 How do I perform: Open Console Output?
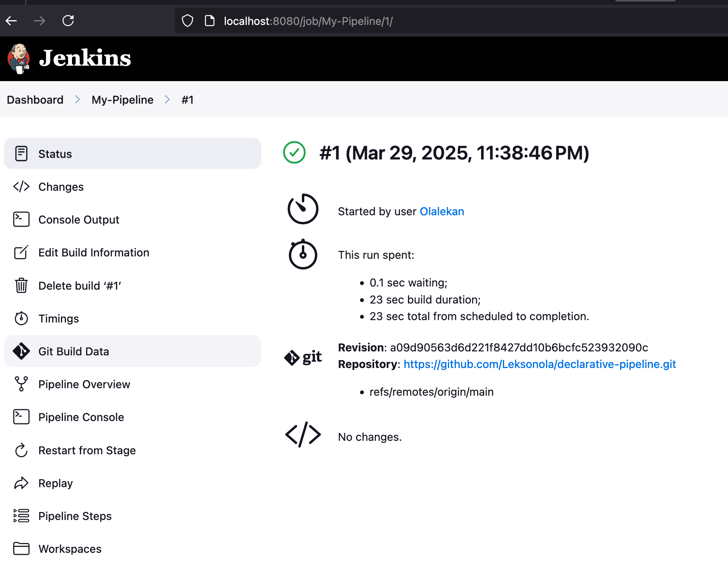133,219
